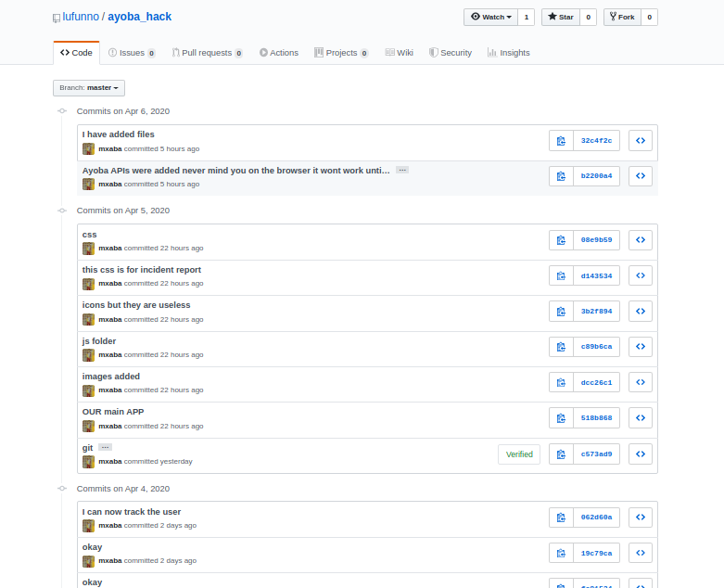This screenshot has height=588, width=724.
Task: Browse code at commit 062d60a
Action: point(641,518)
